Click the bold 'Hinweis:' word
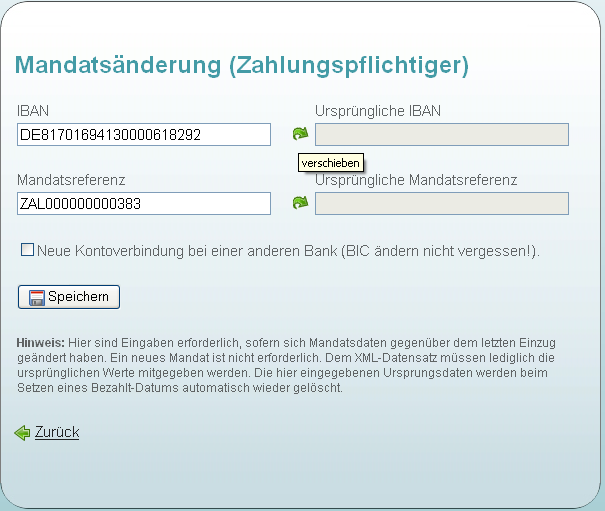This screenshot has height=511, width=605. coord(40,343)
